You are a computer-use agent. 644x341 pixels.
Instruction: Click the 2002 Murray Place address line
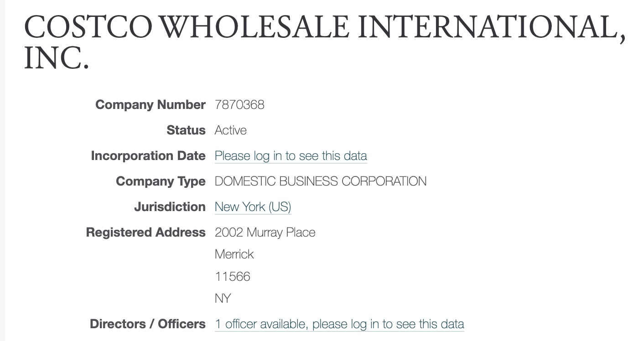265,232
